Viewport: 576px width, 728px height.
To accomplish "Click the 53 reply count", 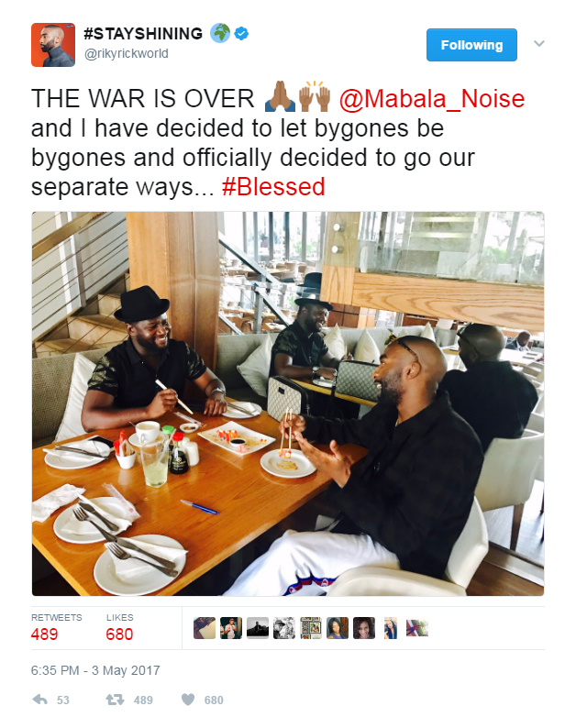I will [62, 700].
